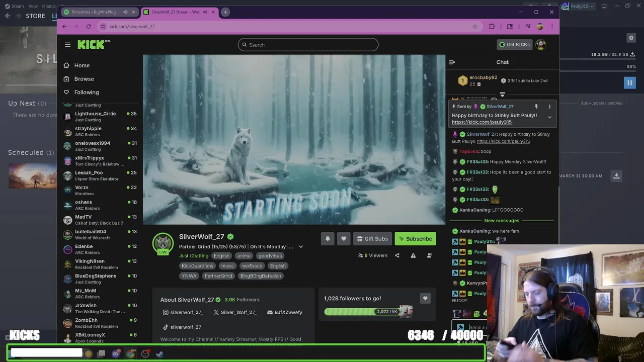Viewport: 644px width, 362px height.
Task: Click TapEoka username in chat
Action: [468, 151]
